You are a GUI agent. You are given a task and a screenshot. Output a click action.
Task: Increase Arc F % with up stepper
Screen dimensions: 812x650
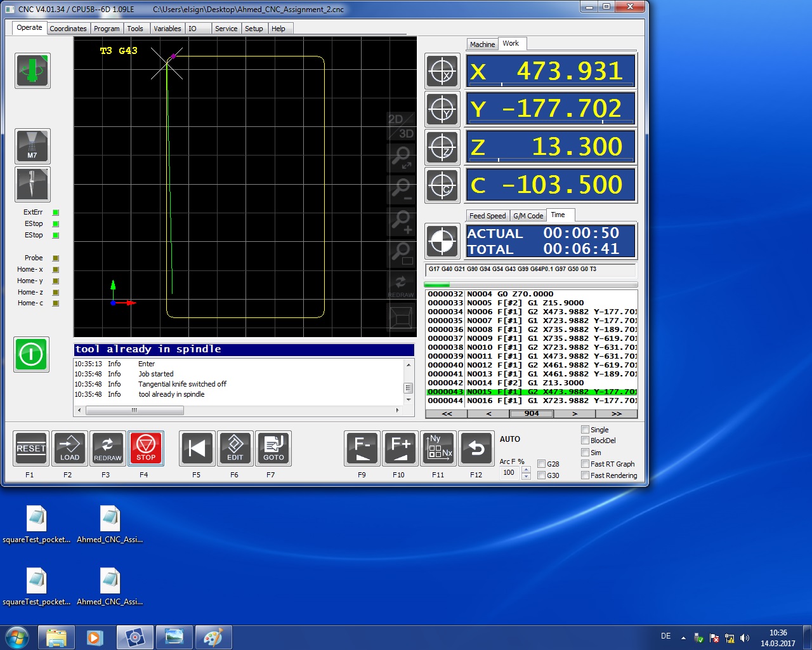[x=526, y=470]
